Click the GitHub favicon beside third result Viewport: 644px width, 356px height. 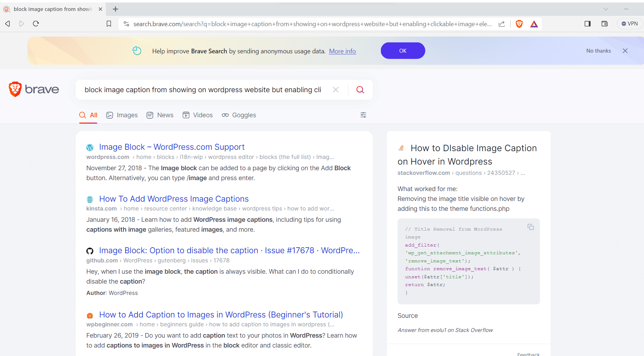point(90,251)
